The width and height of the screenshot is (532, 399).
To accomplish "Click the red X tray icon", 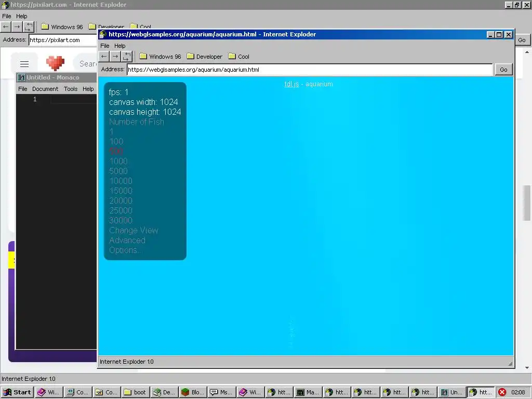I will pos(502,393).
